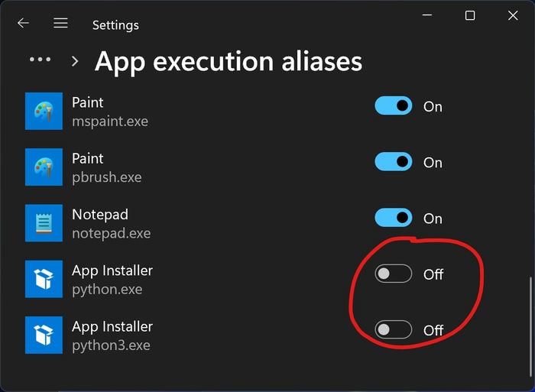Click the App Installer icon for python.exe
Viewport: 535px width, 392px height.
point(44,279)
